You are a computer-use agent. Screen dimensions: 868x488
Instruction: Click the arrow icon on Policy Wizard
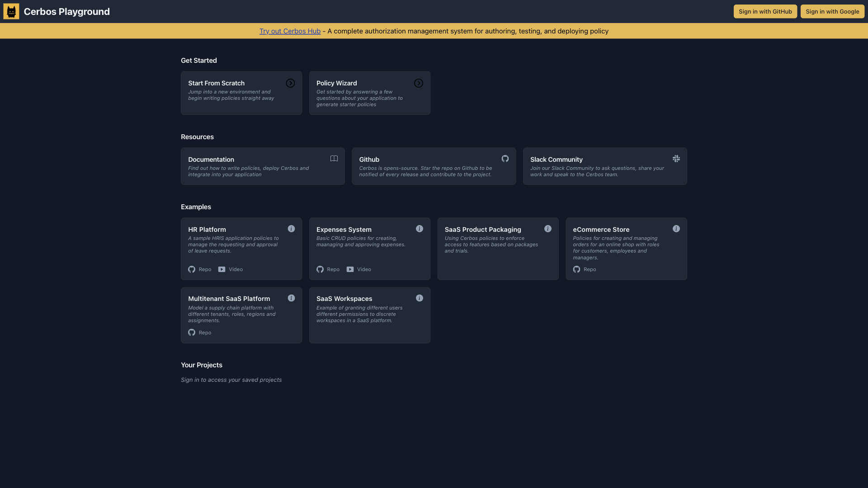tap(419, 83)
